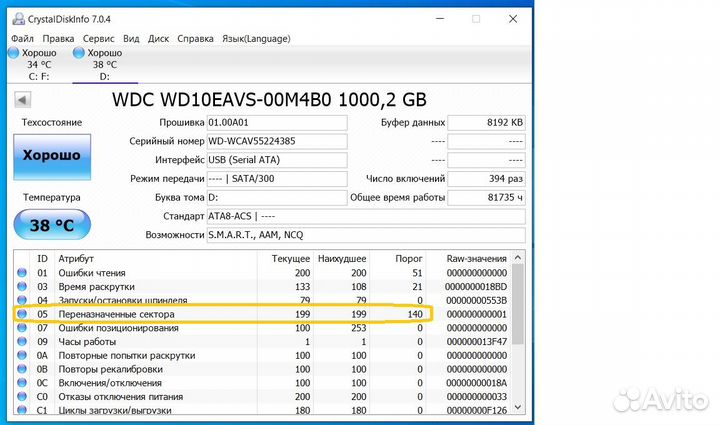
Task: Click the Raw-значения column header
Action: (476, 258)
